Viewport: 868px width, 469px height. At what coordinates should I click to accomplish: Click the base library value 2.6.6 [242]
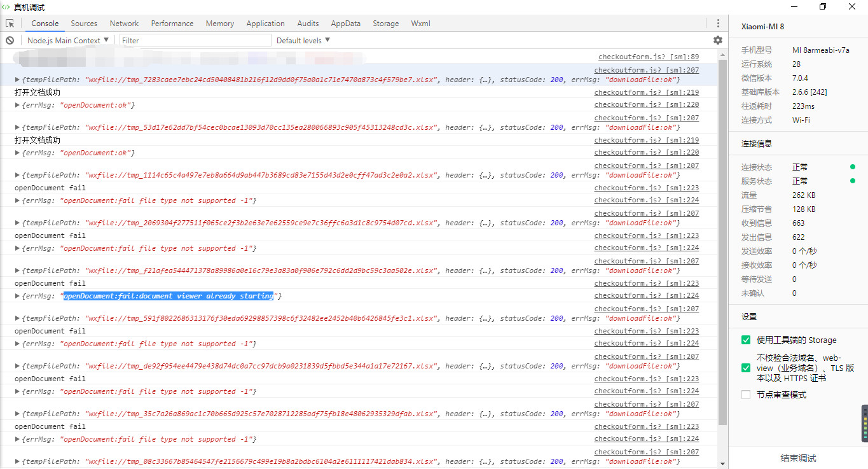coord(809,92)
